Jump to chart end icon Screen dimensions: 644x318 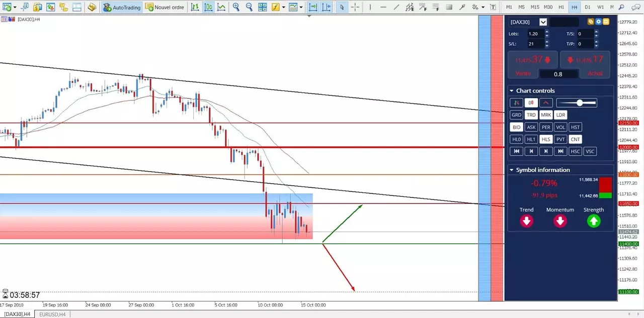560,151
